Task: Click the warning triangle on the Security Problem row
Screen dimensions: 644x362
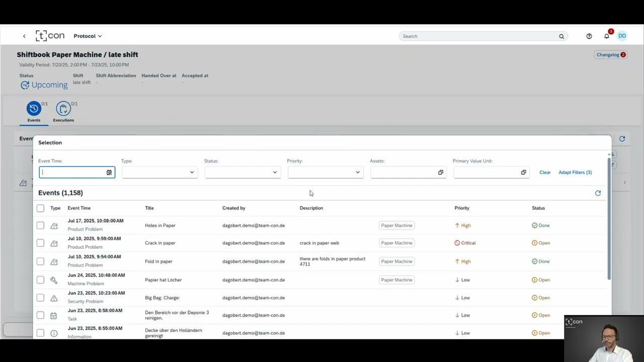Action: point(54,297)
